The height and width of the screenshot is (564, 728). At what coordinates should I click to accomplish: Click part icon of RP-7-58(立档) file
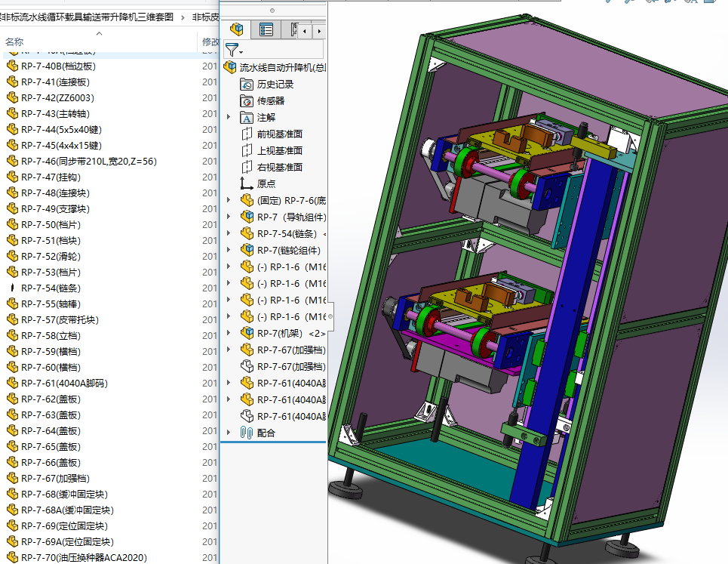tap(12, 335)
